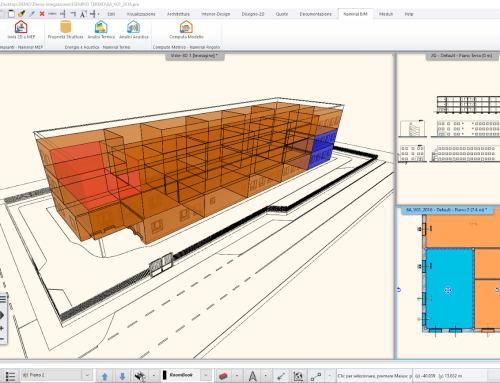Viewport: 500px width, 383px height.
Task: Click the move crosshair in cyan room
Action: 448,290
